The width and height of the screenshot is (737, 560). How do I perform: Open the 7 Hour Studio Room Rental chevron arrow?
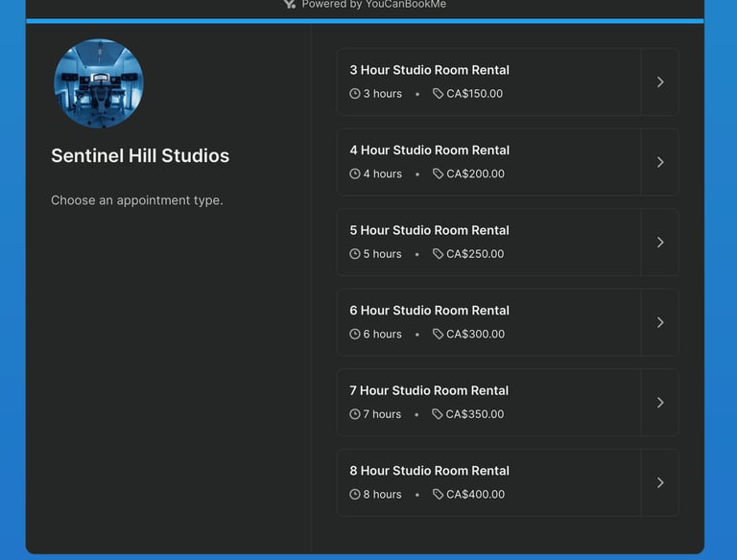click(x=660, y=403)
